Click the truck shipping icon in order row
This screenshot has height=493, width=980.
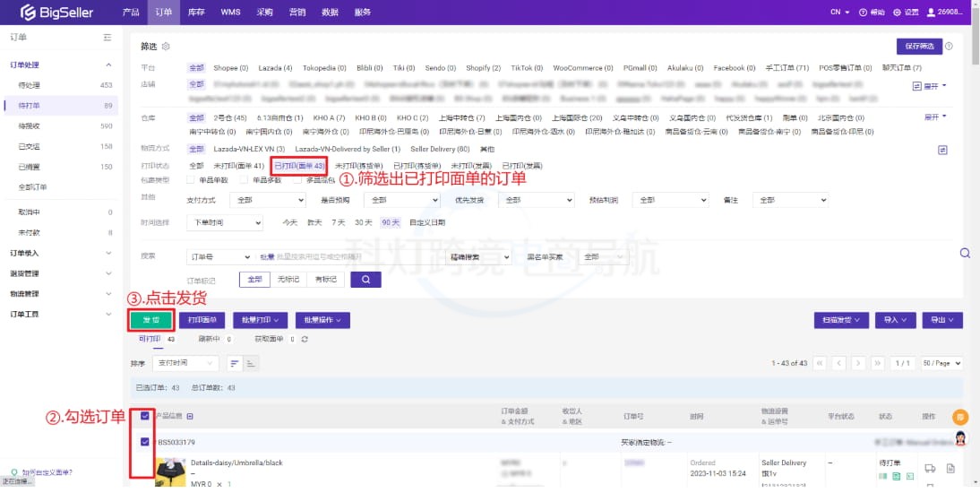pyautogui.click(x=930, y=468)
